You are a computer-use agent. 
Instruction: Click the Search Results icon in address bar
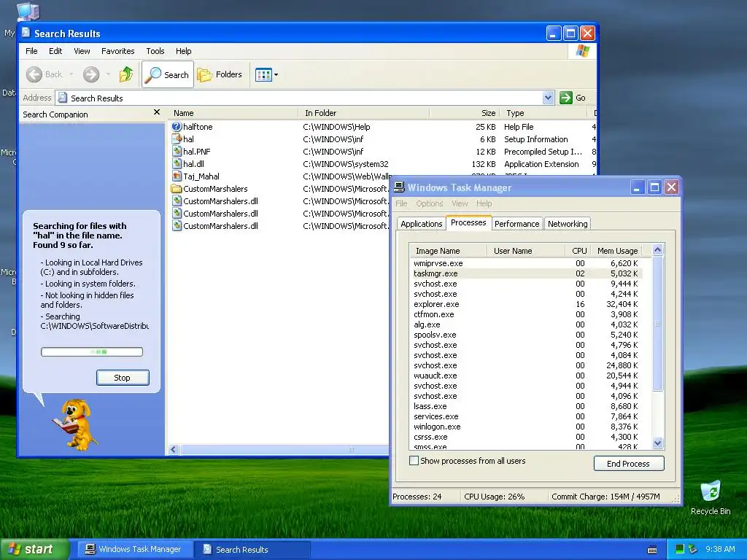[x=63, y=98]
